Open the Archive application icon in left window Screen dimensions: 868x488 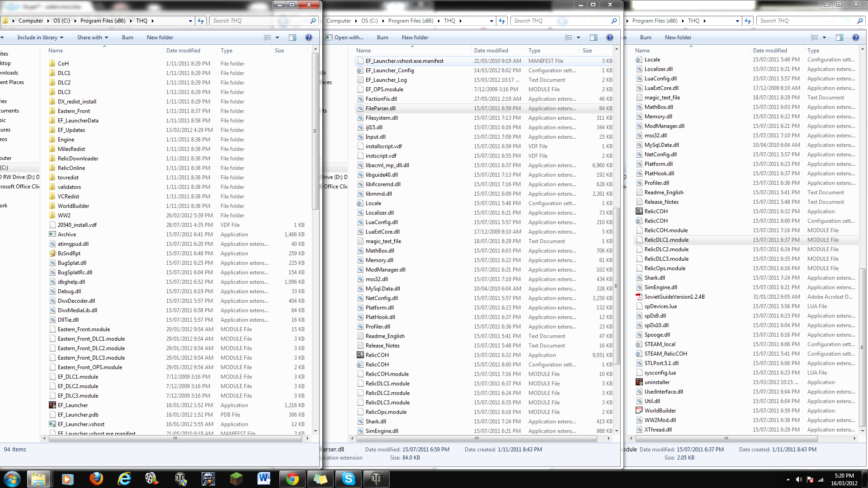pos(52,235)
